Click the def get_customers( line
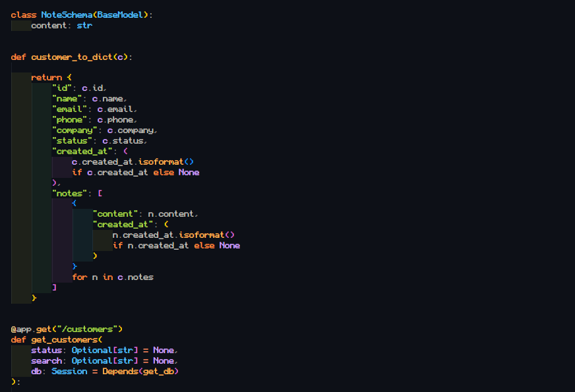 coord(57,340)
